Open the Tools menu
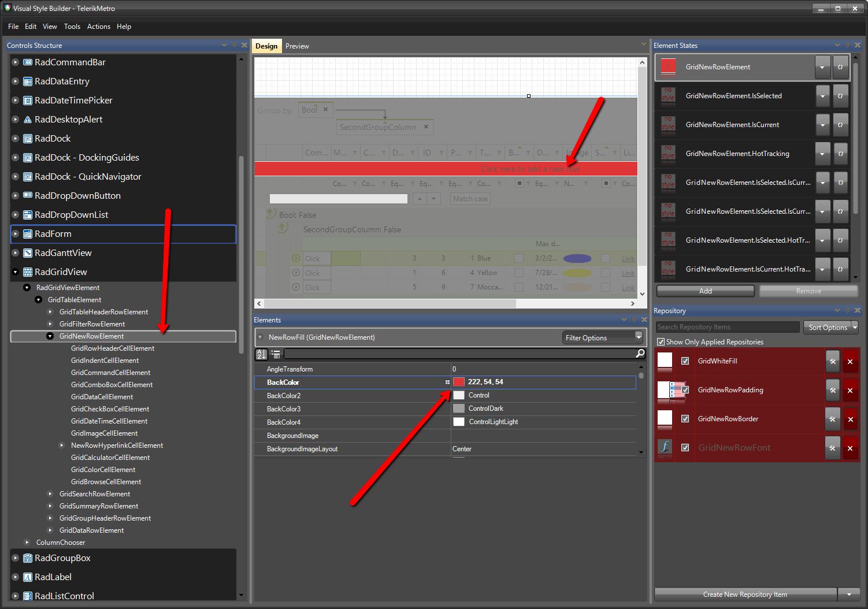The height and width of the screenshot is (609, 868). (x=72, y=27)
